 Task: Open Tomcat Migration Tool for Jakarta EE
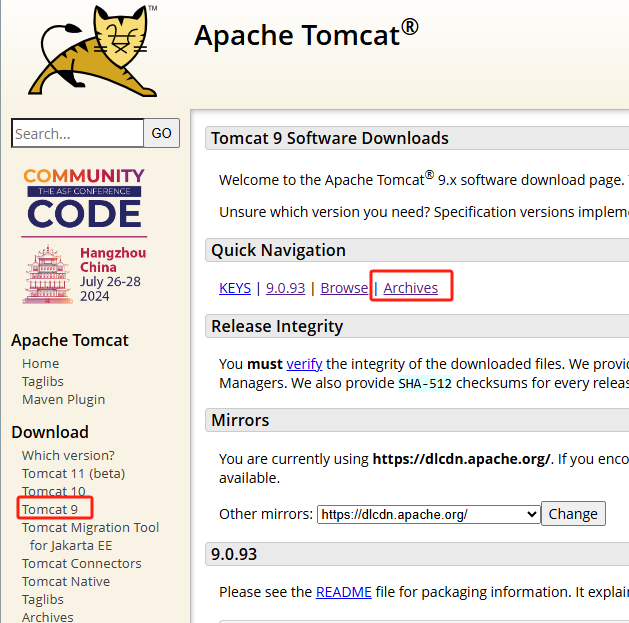coord(90,536)
